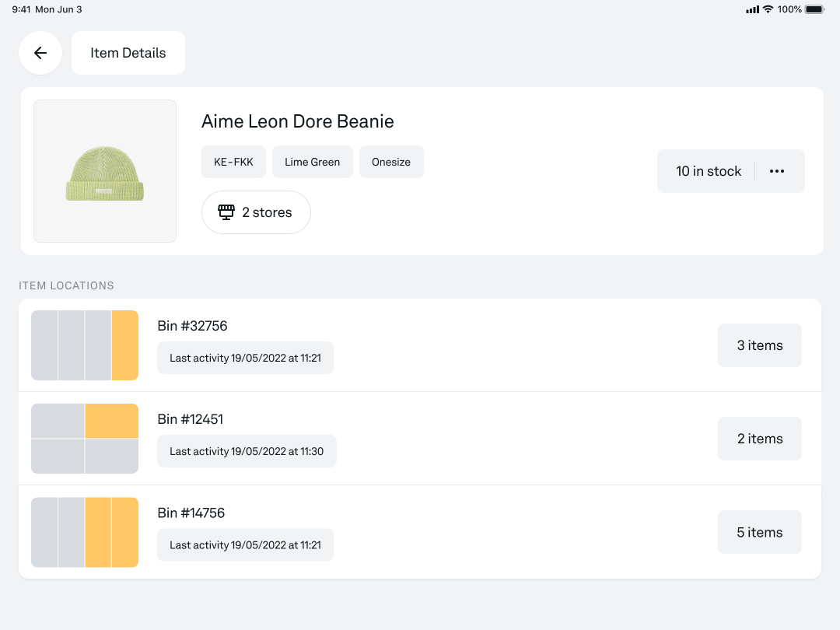Select Bin #32756 title
The height and width of the screenshot is (630, 840).
192,326
